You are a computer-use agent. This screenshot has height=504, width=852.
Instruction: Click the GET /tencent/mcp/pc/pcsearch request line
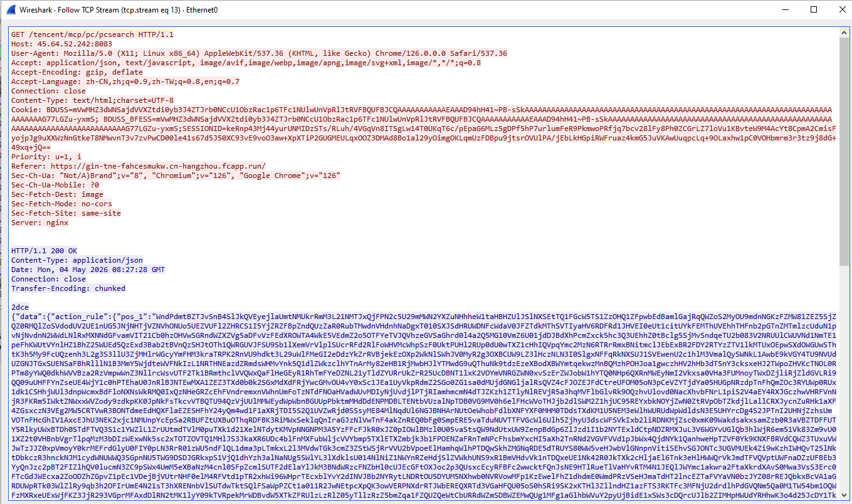92,34
